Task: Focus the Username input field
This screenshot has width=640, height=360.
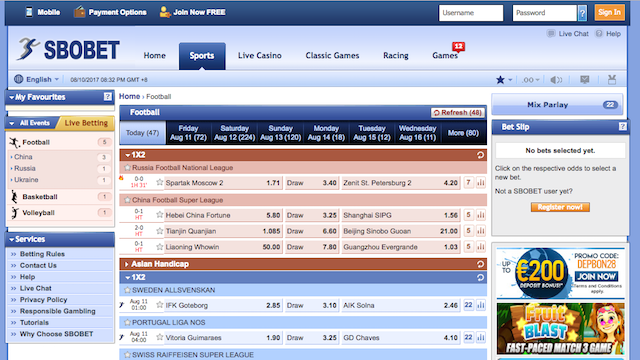Action: pyautogui.click(x=471, y=13)
